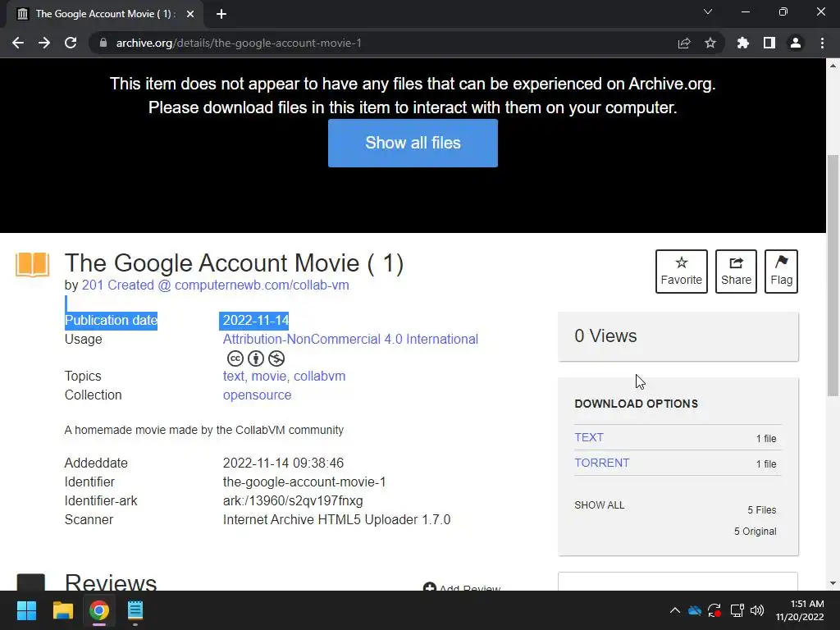Select the highlighted Publication date label
Image resolution: width=840 pixels, height=630 pixels.
pos(111,321)
